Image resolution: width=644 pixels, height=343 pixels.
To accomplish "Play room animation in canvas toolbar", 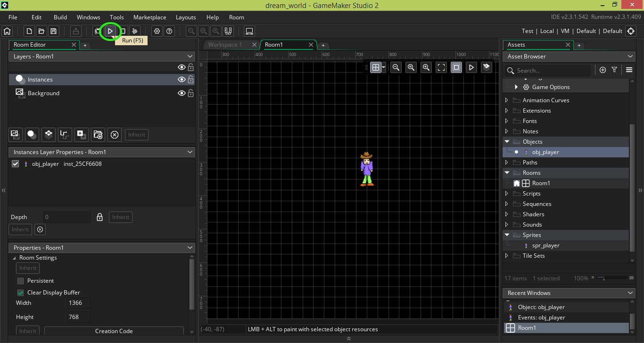I will point(471,67).
